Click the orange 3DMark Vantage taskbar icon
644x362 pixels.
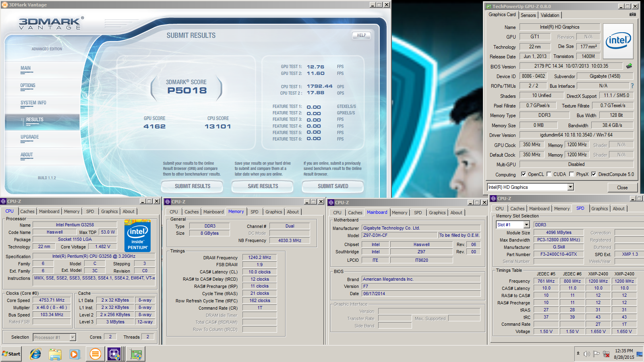(95, 354)
